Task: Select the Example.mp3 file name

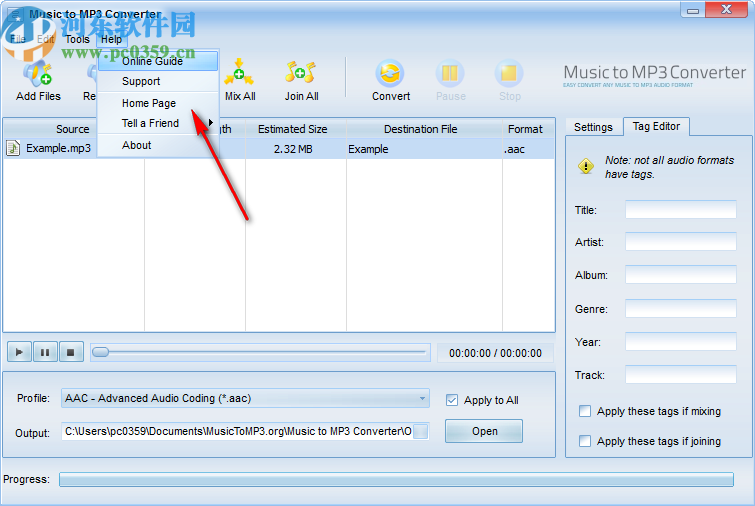Action: 58,148
